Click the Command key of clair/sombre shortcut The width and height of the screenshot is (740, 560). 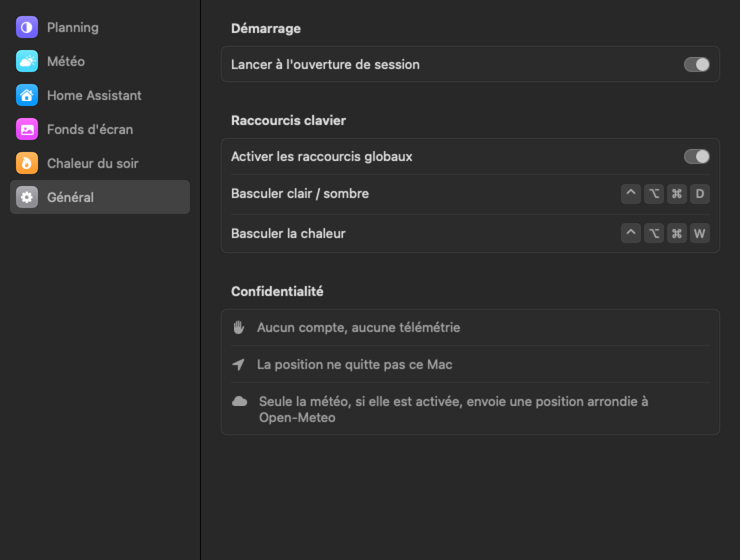[677, 193]
